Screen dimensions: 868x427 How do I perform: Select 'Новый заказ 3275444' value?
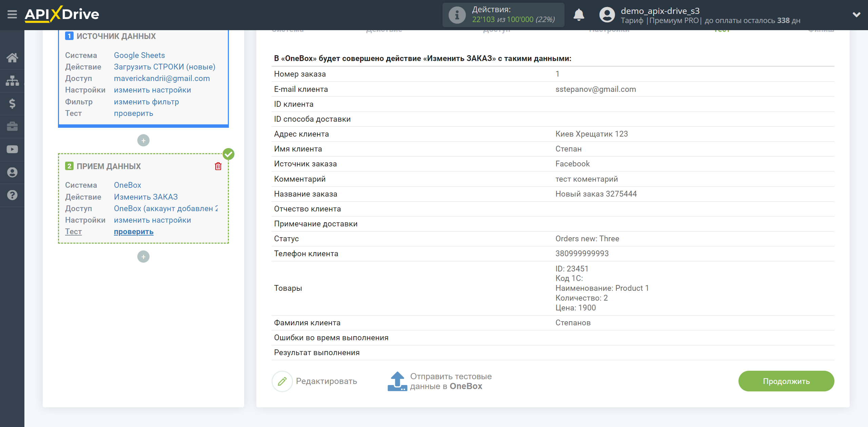coord(596,194)
